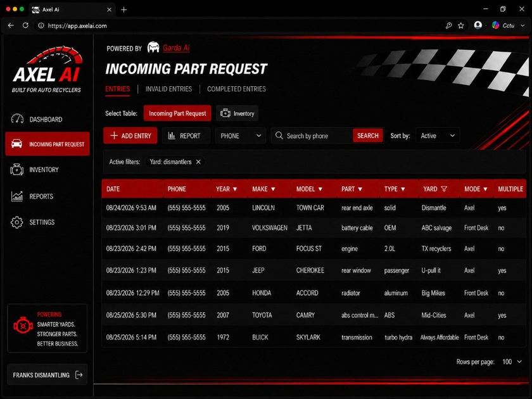Select the VOLKSWAGEN cell
This screenshot has width=532, height=399.
click(x=269, y=227)
